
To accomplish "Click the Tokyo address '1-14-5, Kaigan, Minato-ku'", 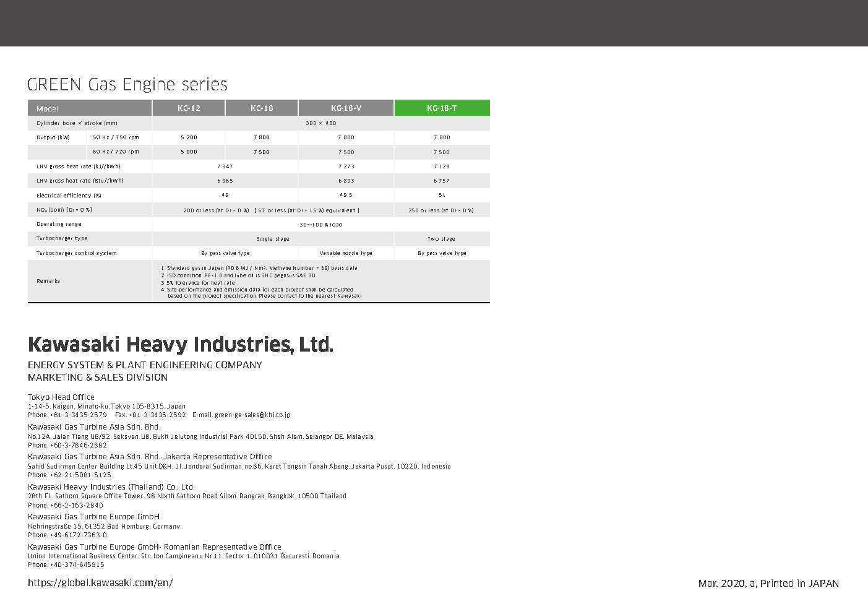I will pyautogui.click(x=107, y=407).
